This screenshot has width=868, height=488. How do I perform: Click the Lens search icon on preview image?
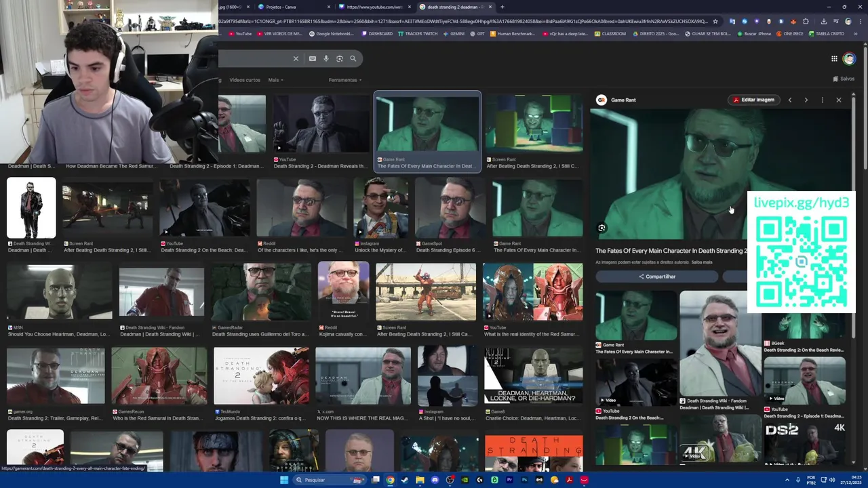pyautogui.click(x=601, y=228)
